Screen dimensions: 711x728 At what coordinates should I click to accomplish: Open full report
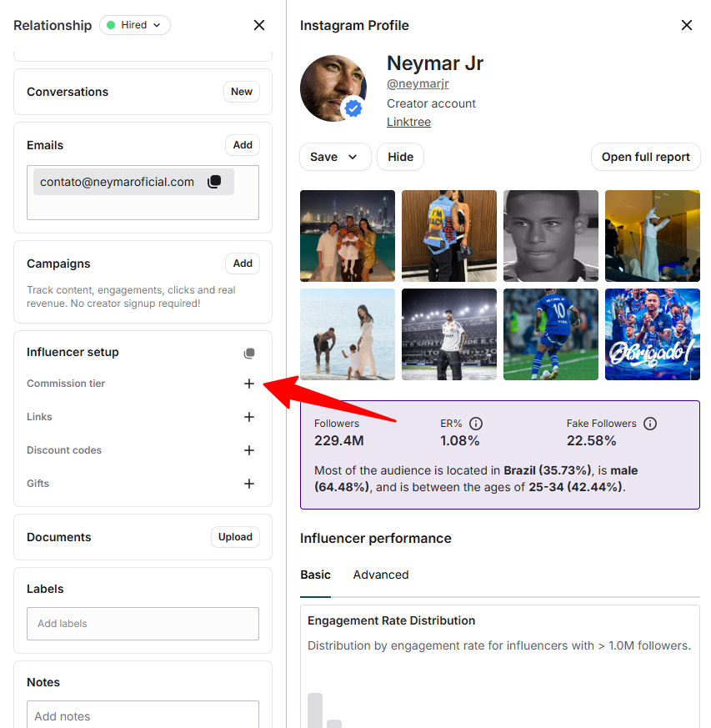click(x=645, y=157)
